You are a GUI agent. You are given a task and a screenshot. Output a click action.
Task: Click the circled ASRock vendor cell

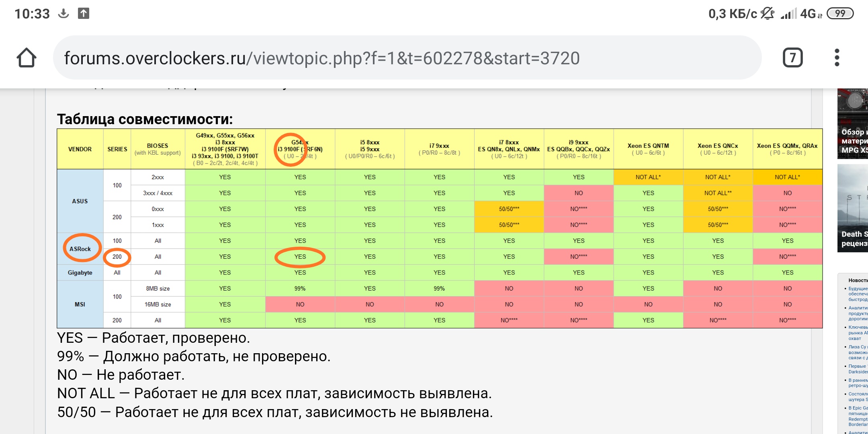(x=80, y=249)
